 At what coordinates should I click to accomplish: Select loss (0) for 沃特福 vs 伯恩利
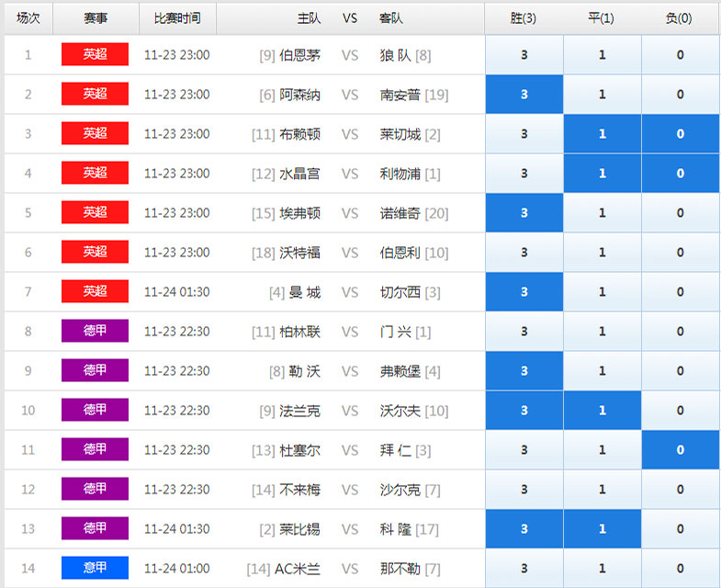pyautogui.click(x=681, y=253)
